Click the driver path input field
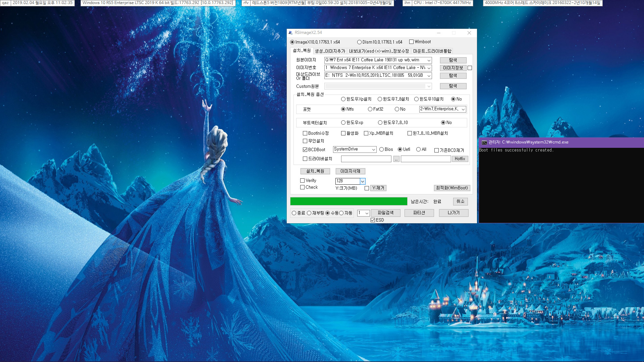Screen dimensions: 644x362 pyautogui.click(x=366, y=159)
